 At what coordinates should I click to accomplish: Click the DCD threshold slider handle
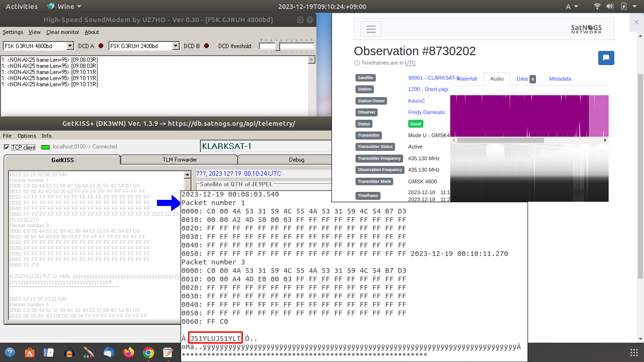click(278, 46)
